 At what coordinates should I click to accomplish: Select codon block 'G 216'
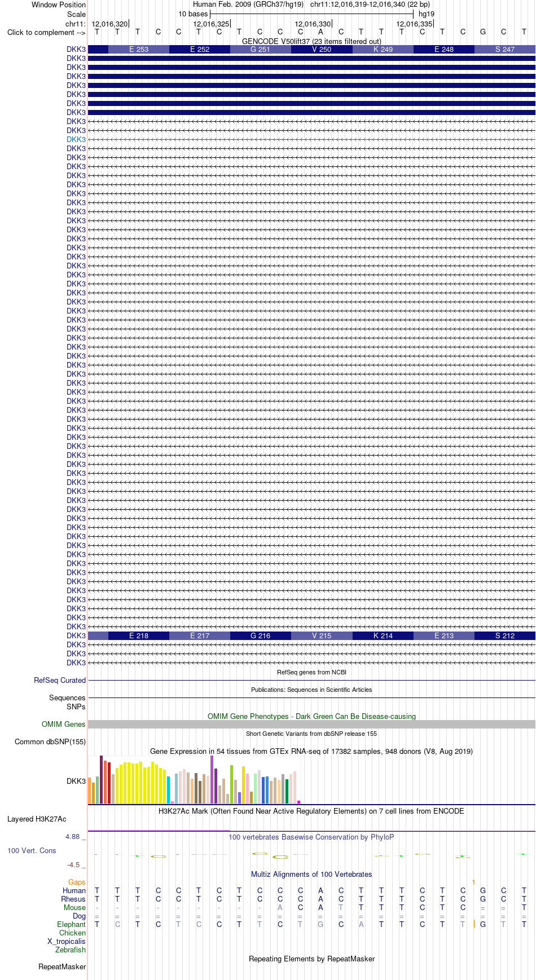pos(261,636)
